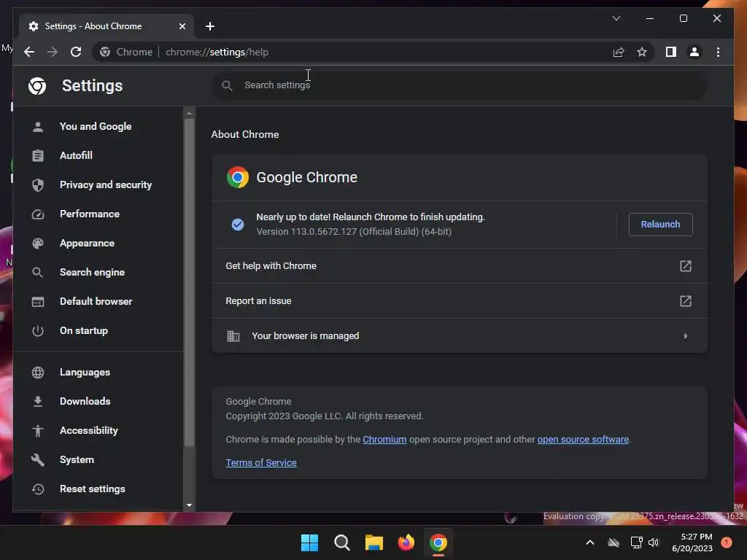Click the Default browser icon in the sidebar
The width and height of the screenshot is (747, 560).
(38, 301)
